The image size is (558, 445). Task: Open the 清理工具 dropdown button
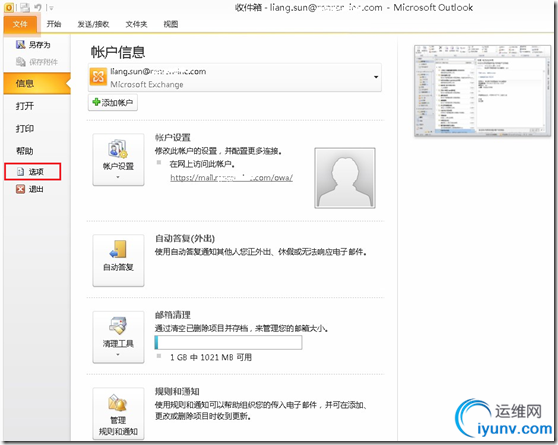(119, 337)
